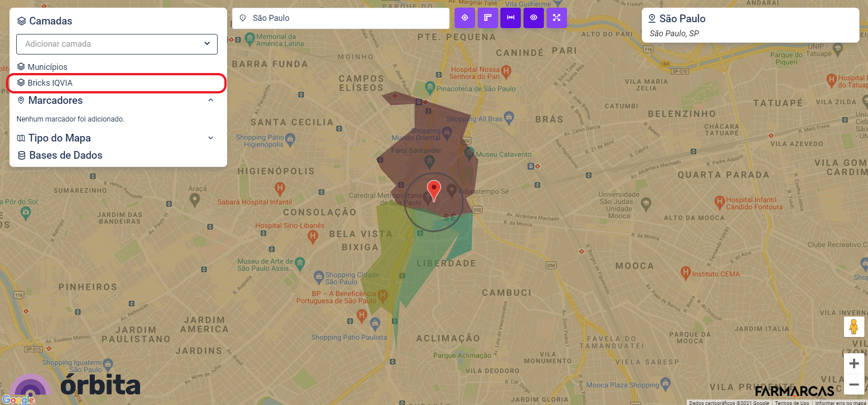
Task: Select the ruler measurement tool
Action: click(x=488, y=18)
